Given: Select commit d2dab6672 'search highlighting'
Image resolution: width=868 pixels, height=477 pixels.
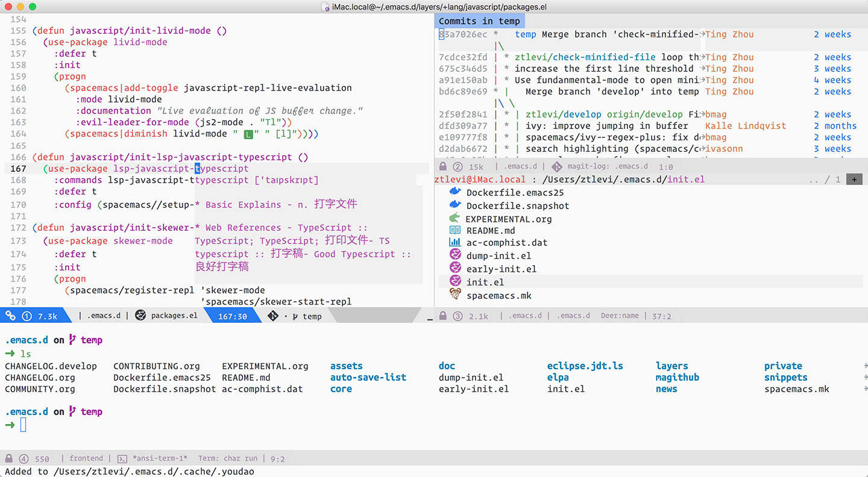Looking at the screenshot, I should pos(648,149).
